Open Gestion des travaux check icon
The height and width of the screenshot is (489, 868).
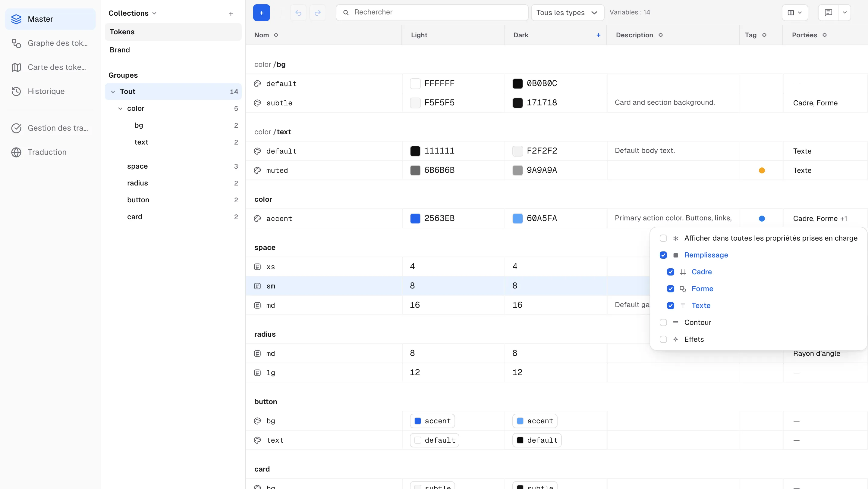[16, 128]
